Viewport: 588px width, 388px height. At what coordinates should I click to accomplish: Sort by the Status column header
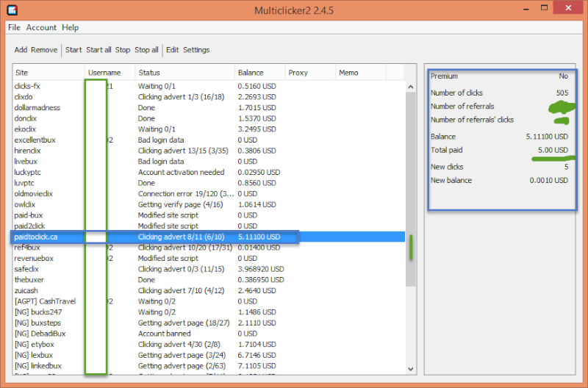click(x=185, y=73)
